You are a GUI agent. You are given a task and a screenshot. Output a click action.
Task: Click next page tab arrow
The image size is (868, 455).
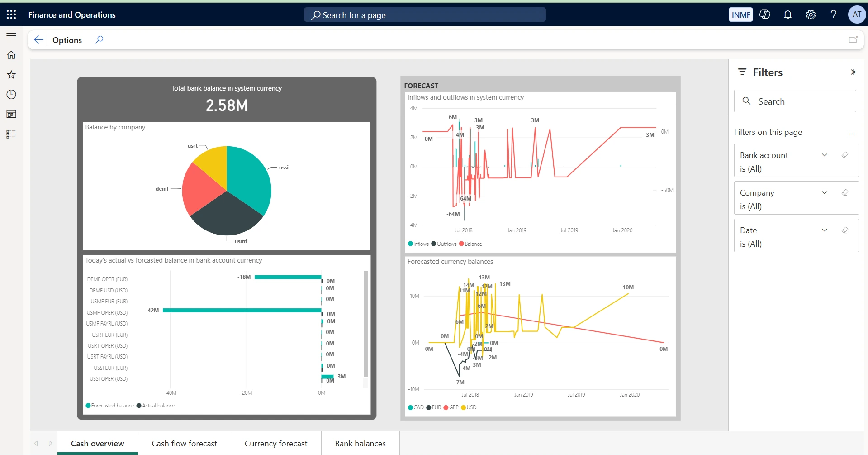point(50,443)
